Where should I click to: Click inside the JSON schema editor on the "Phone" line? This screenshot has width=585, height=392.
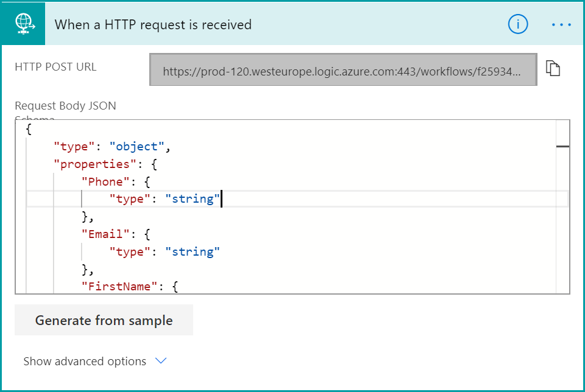[116, 182]
